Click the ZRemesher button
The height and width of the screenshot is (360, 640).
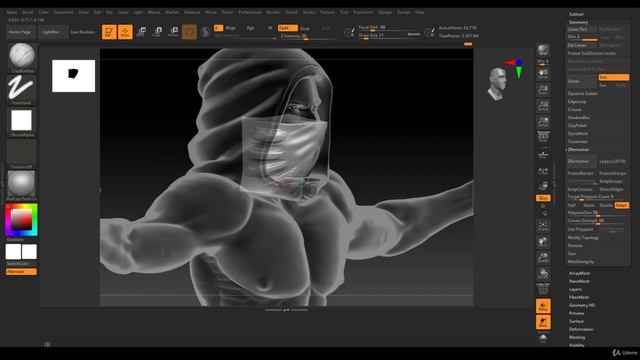pos(582,162)
